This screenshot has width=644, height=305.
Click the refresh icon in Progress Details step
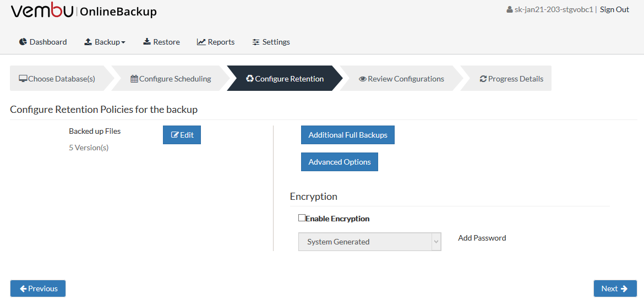[483, 79]
